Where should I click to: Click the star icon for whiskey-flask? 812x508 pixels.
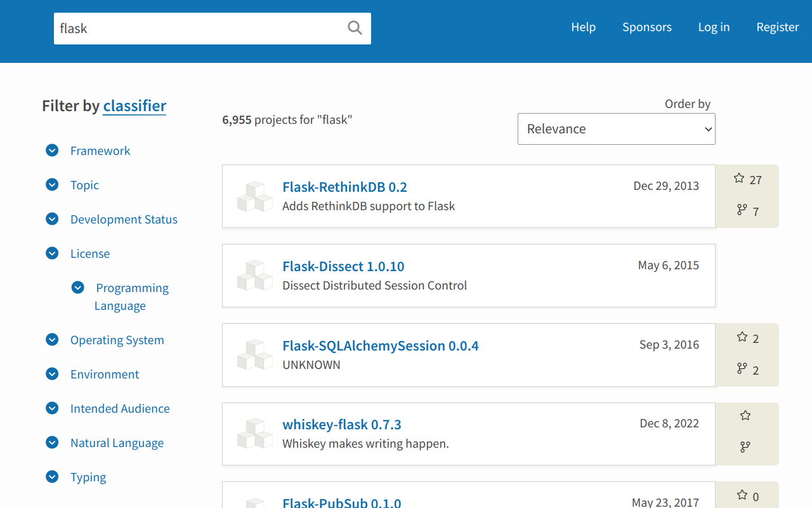pyautogui.click(x=745, y=416)
